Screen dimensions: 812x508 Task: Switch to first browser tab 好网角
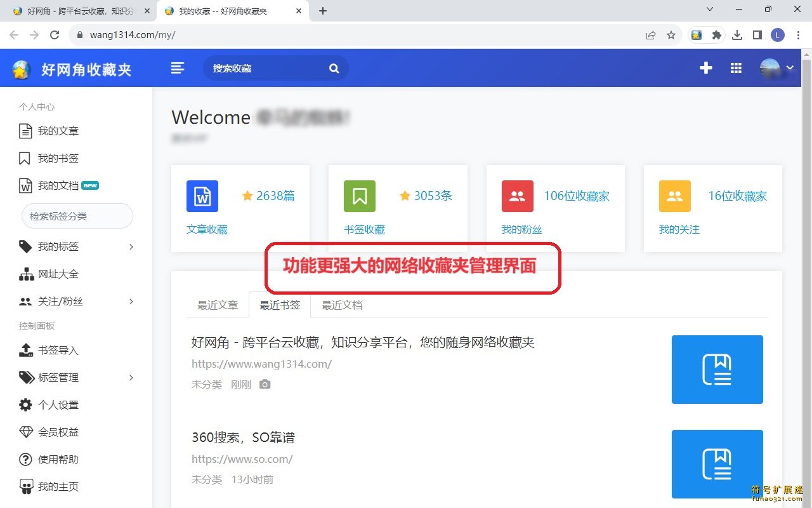[x=81, y=11]
